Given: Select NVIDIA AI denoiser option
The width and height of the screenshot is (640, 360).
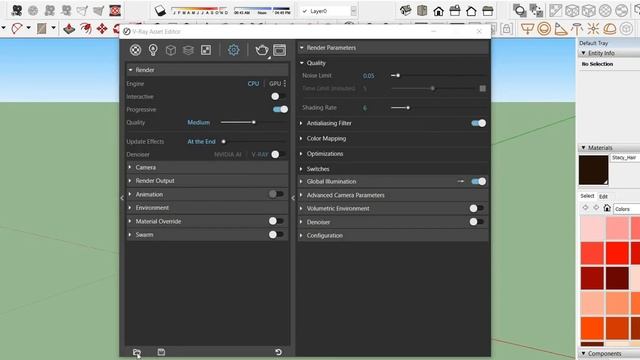Looking at the screenshot, I should point(228,154).
